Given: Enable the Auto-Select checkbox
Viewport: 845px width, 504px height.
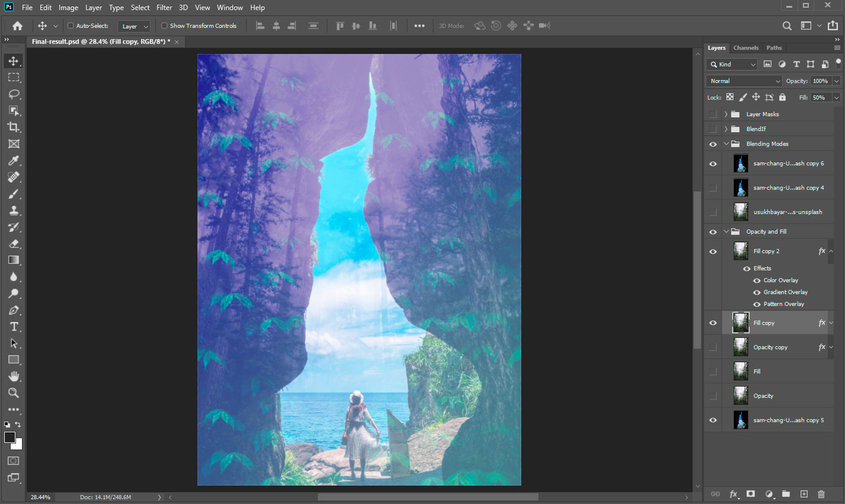Looking at the screenshot, I should tap(71, 25).
